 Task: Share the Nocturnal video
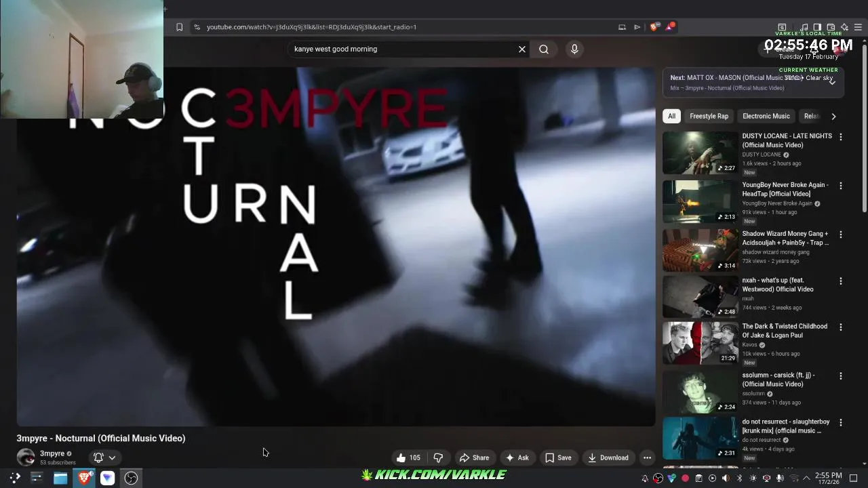474,457
